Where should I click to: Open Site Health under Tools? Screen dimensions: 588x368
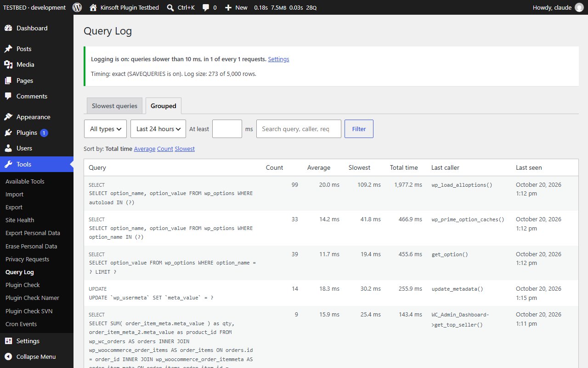tap(20, 220)
